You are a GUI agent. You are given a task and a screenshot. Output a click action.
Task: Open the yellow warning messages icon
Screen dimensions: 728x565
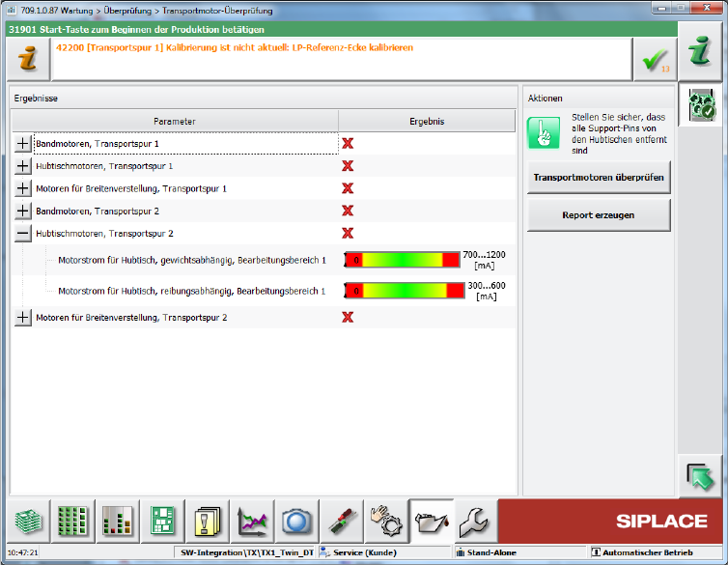(208, 521)
